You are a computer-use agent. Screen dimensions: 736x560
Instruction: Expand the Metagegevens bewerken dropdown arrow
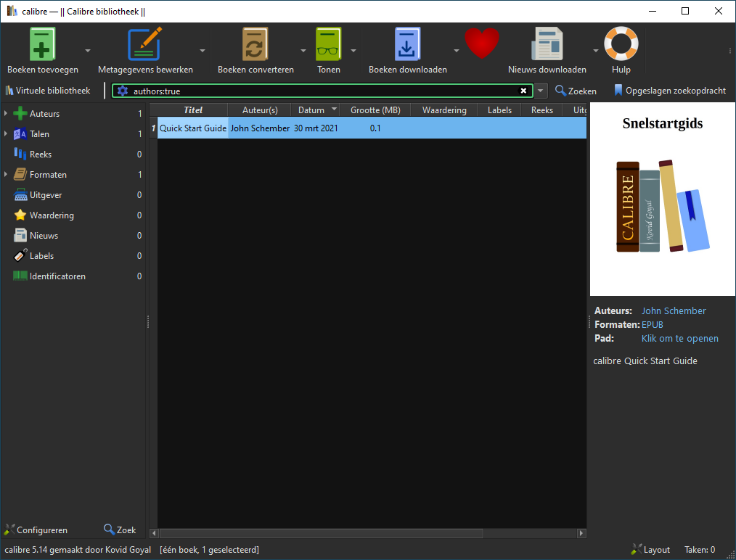click(203, 50)
